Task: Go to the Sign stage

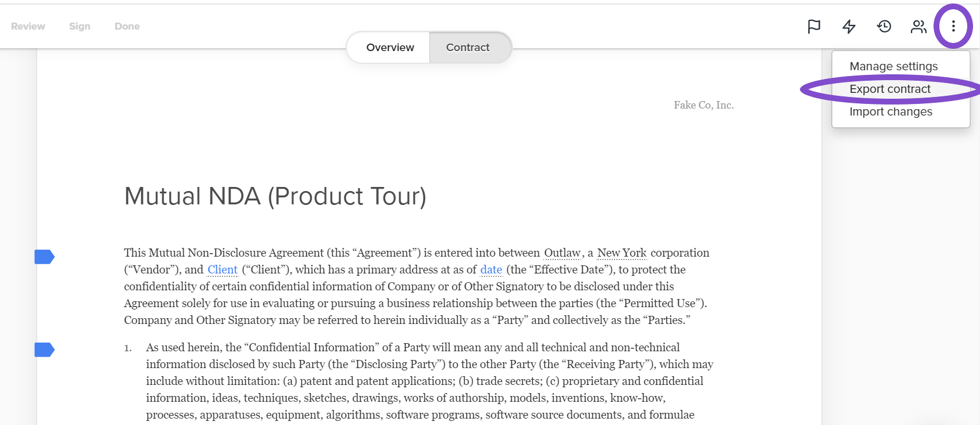Action: click(x=80, y=26)
